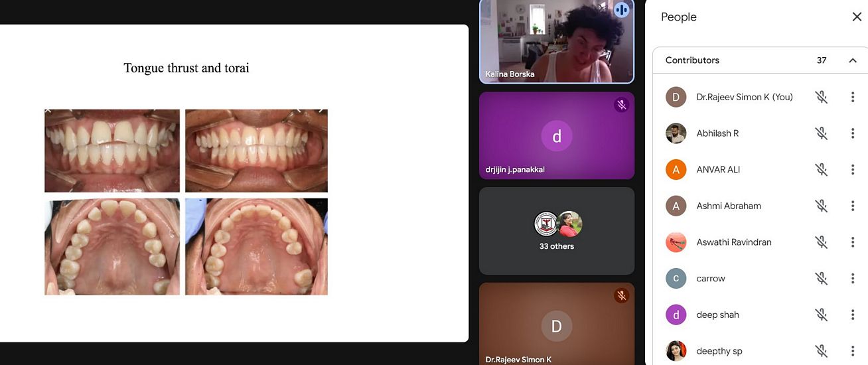868x365 pixels.
Task: Click the name carrow
Action: click(711, 279)
